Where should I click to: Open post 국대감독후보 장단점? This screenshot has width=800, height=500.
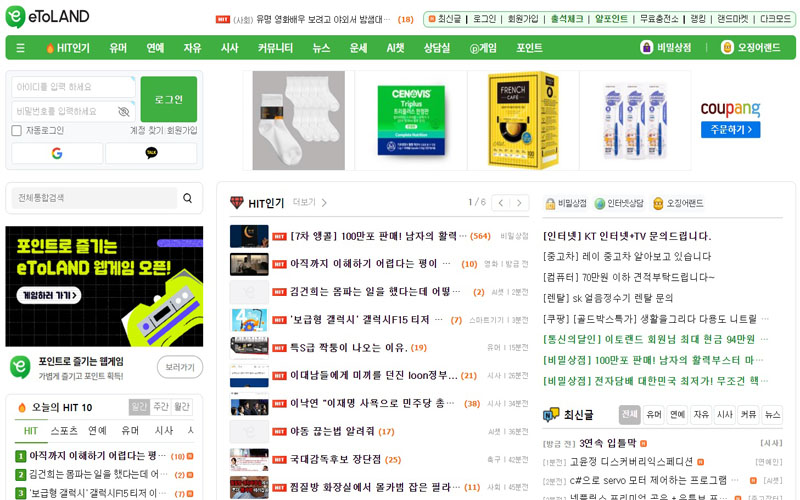tap(336, 460)
